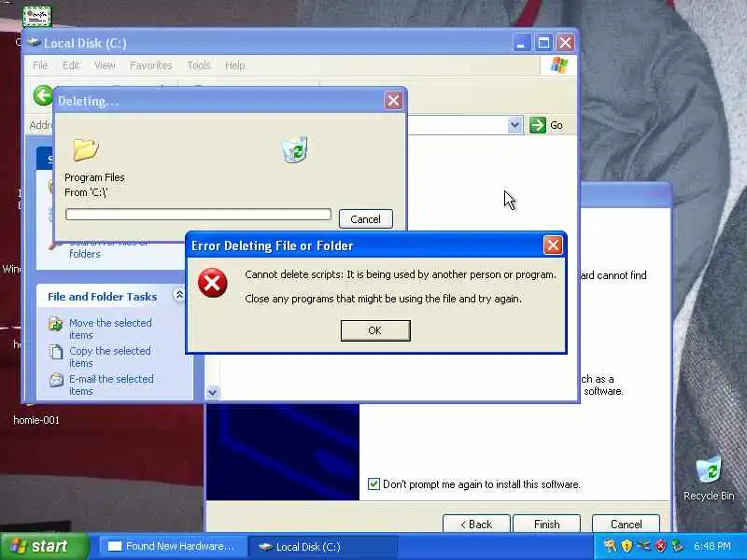
Task: Click the Windows flag logo in Explorer
Action: coord(558,65)
